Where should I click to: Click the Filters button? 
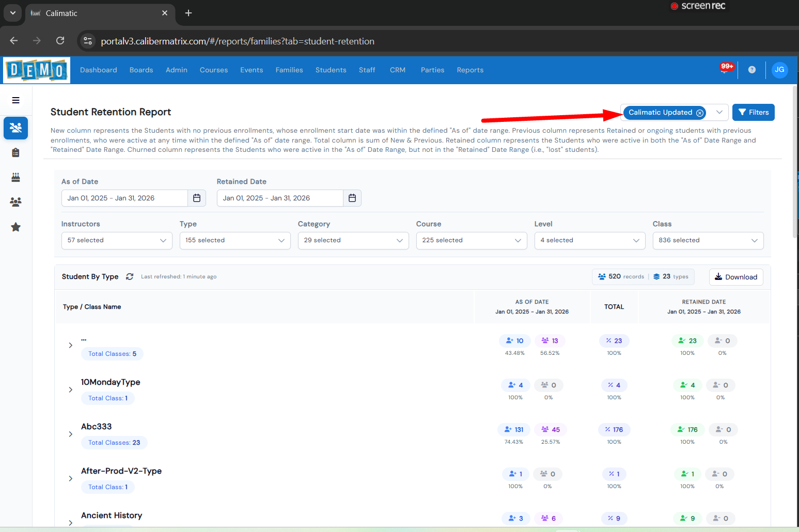pos(753,113)
